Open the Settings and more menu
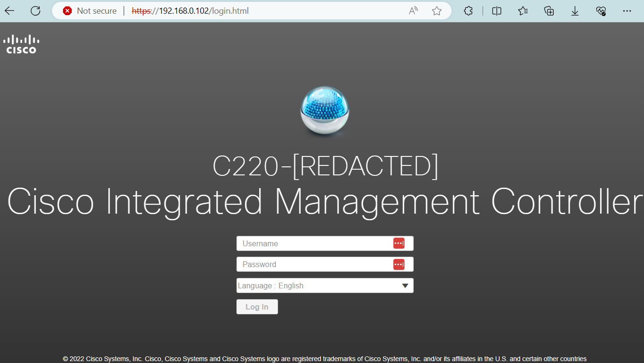Image resolution: width=644 pixels, height=363 pixels. point(627,11)
